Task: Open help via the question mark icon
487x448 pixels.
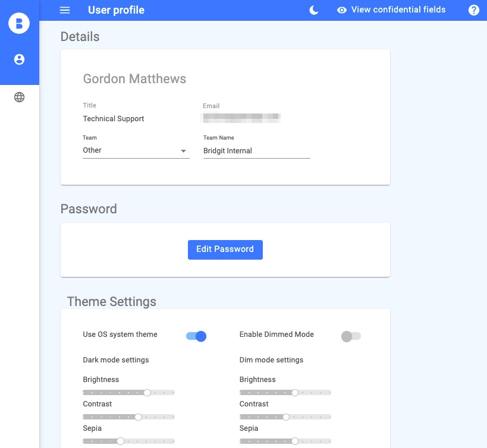Action: (473, 10)
